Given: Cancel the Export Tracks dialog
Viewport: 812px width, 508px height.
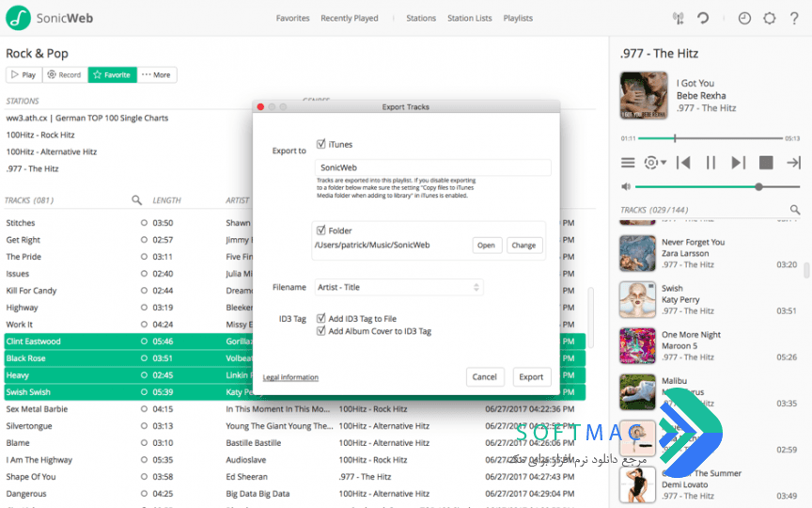Looking at the screenshot, I should [485, 377].
